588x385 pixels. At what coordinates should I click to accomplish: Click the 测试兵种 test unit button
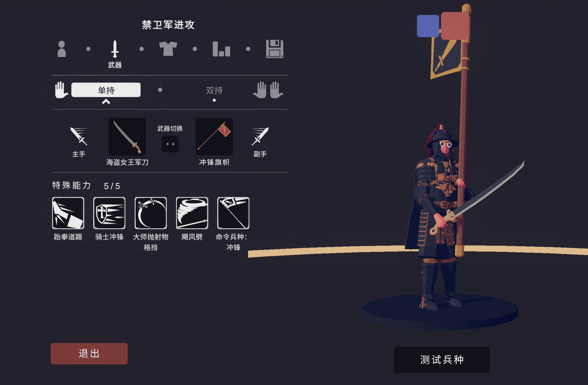(x=442, y=360)
